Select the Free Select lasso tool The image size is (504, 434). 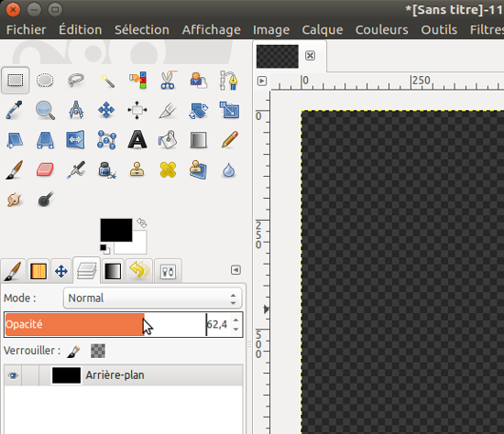pos(75,80)
